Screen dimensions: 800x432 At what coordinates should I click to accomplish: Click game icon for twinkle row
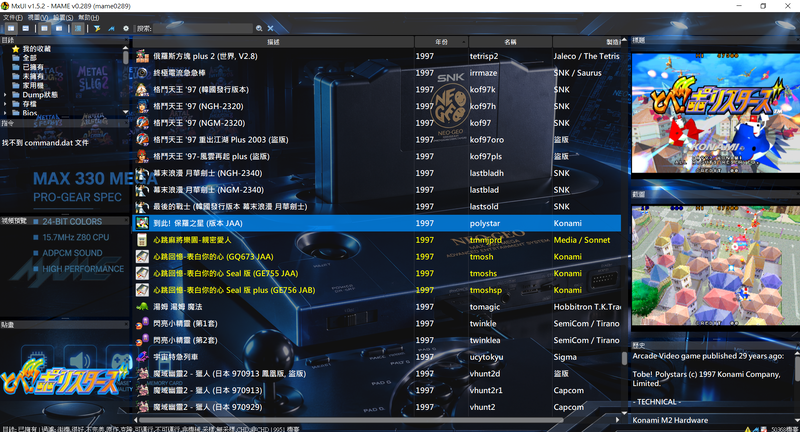[142, 324]
